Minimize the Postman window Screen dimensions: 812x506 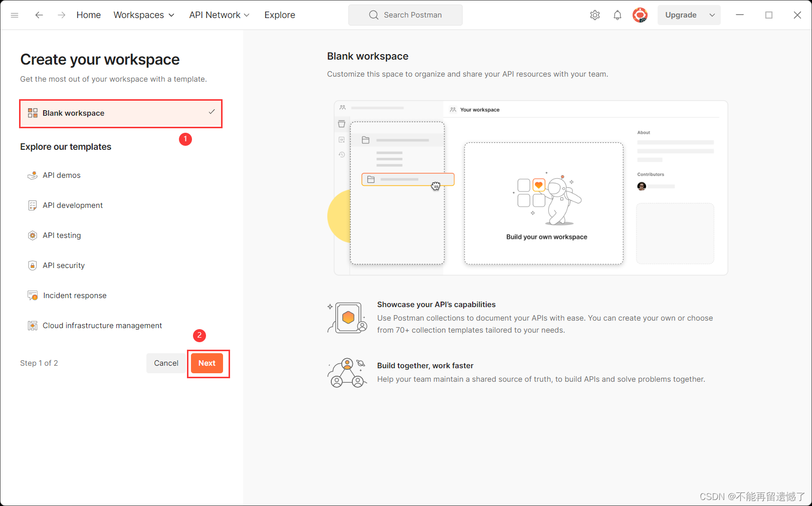coord(739,15)
